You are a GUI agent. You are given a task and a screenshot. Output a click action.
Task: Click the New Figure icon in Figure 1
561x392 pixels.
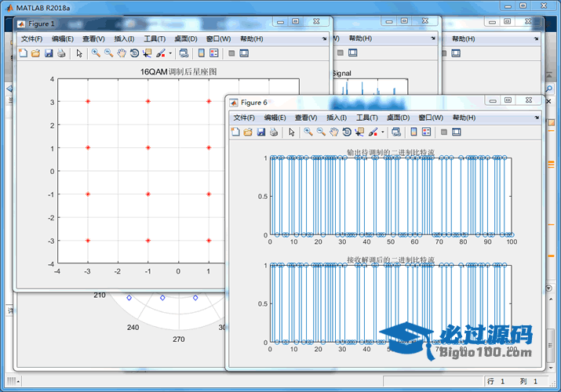click(x=23, y=53)
